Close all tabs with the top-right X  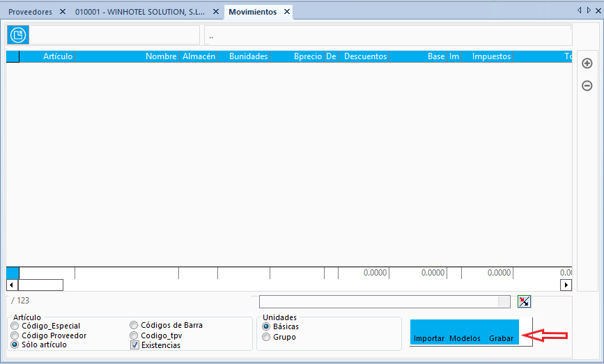coord(598,10)
